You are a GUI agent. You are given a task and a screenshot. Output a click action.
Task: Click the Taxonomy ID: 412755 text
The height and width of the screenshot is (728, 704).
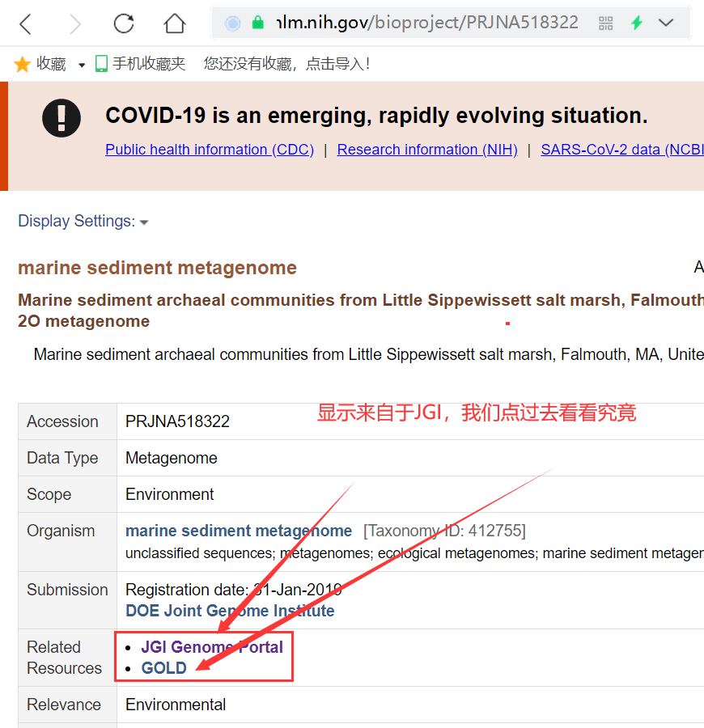[x=444, y=530]
